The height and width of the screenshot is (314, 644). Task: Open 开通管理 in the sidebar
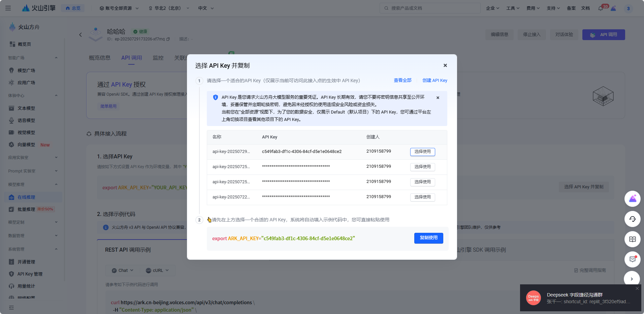tap(26, 262)
